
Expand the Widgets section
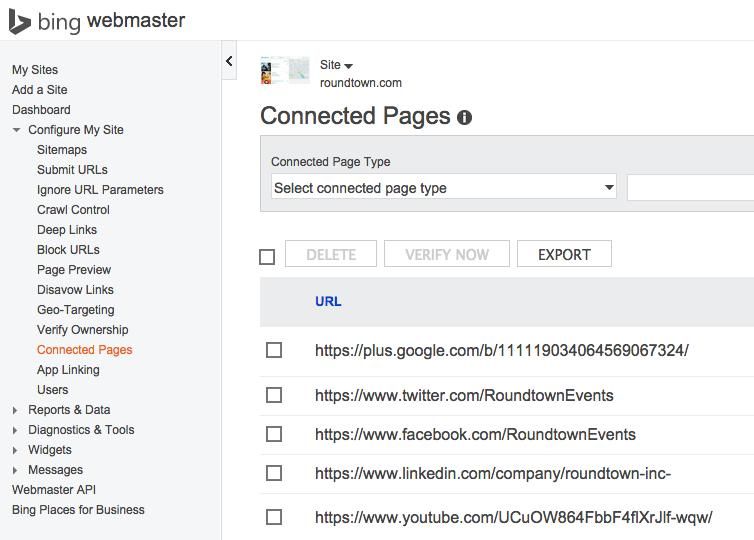pyautogui.click(x=15, y=450)
